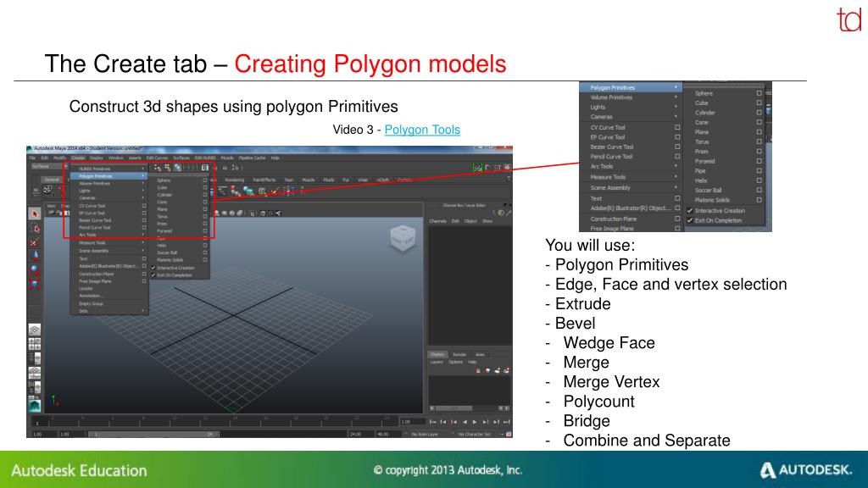The width and height of the screenshot is (868, 488).
Task: Open the Polygon Tools video link
Action: pyautogui.click(x=422, y=130)
